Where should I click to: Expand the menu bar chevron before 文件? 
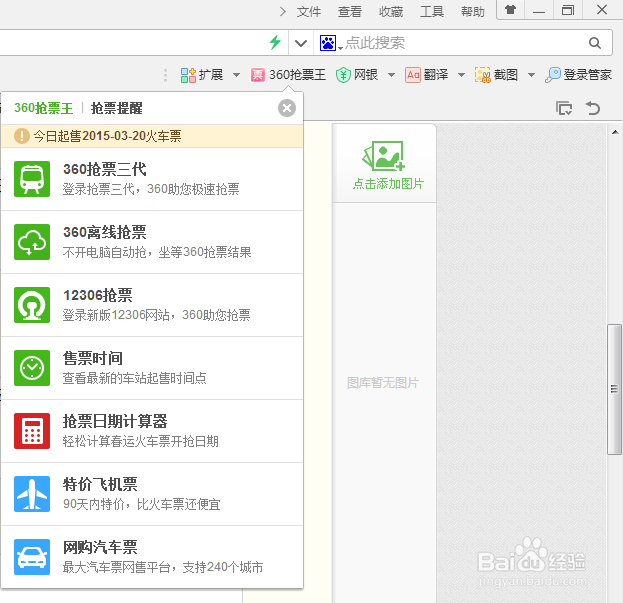282,12
